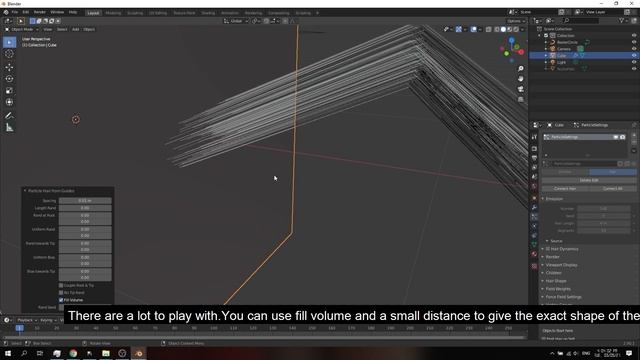Open the File menu
Image resolution: width=640 pixels, height=360 pixels.
pos(15,12)
